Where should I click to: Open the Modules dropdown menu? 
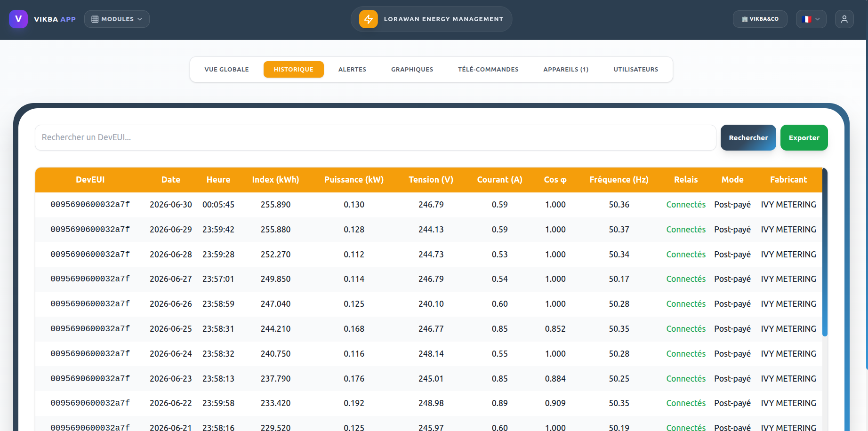click(x=117, y=19)
